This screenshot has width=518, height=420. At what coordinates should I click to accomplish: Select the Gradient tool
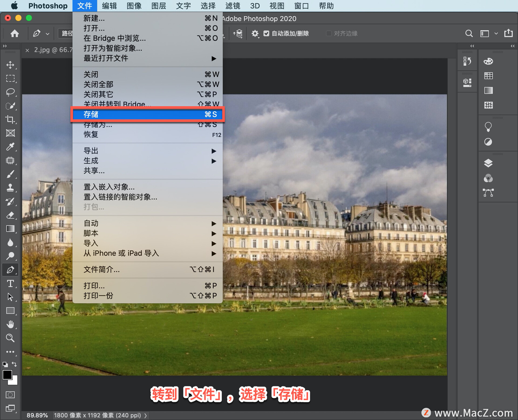10,229
